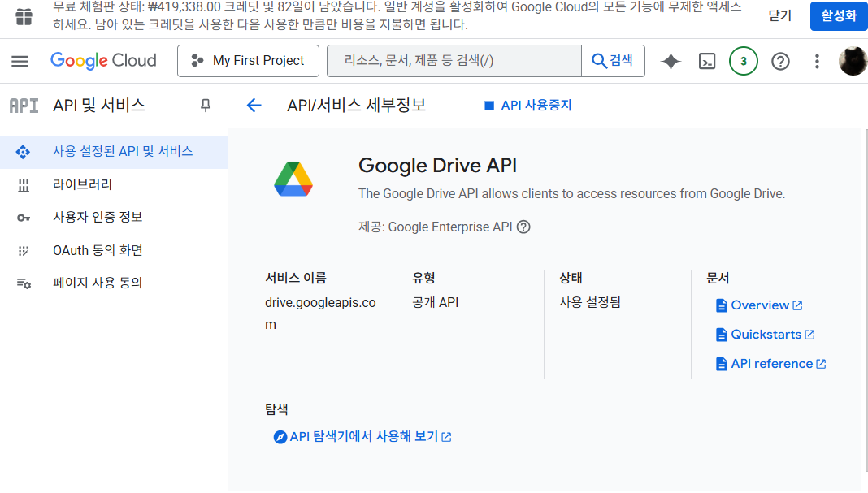The image size is (868, 493).
Task: Click the credentials key icon
Action: [x=24, y=218]
